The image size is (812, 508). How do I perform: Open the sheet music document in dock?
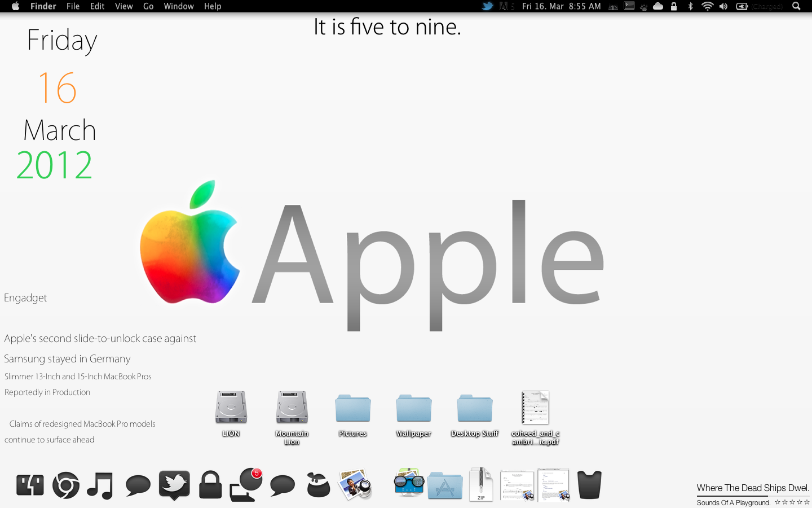point(517,485)
